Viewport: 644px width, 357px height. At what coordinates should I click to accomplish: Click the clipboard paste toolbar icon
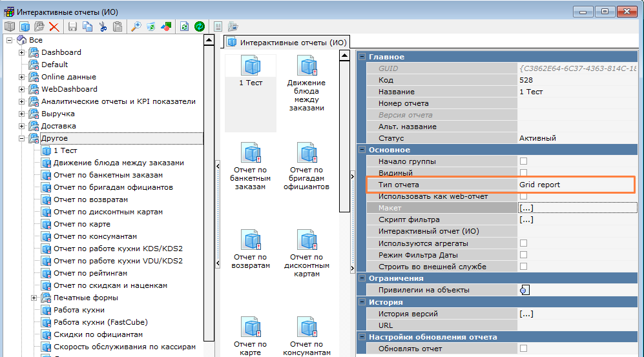117,26
